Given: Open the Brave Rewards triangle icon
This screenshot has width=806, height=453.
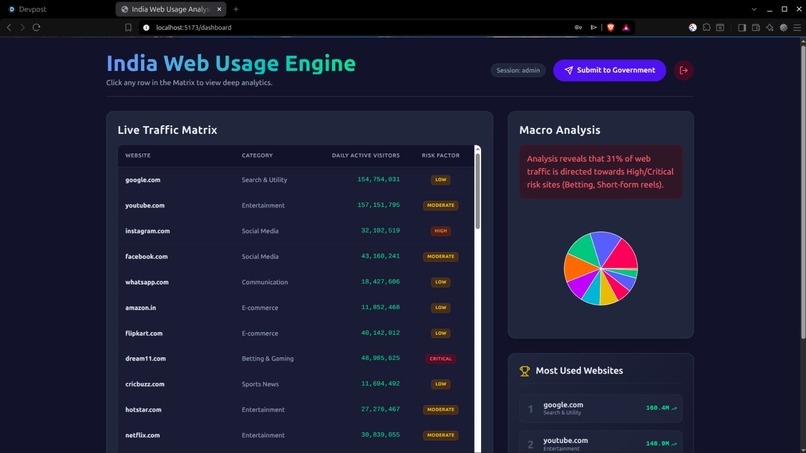Looking at the screenshot, I should (626, 27).
